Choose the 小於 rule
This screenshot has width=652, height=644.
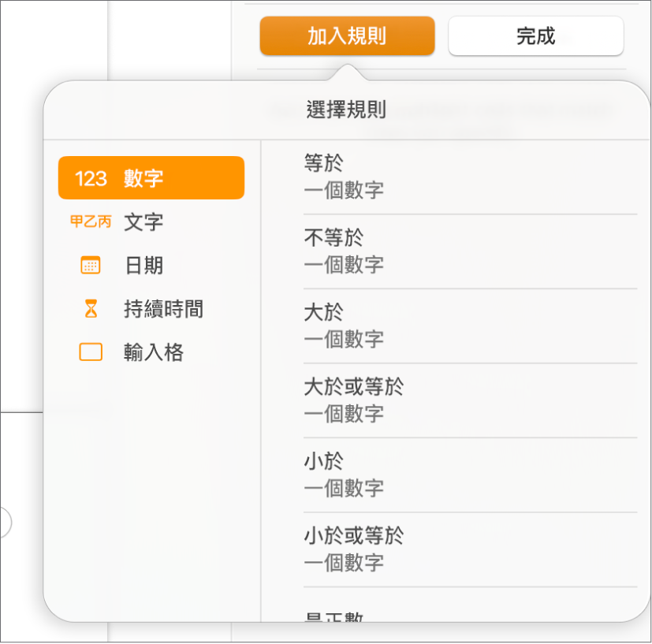tap(457, 474)
